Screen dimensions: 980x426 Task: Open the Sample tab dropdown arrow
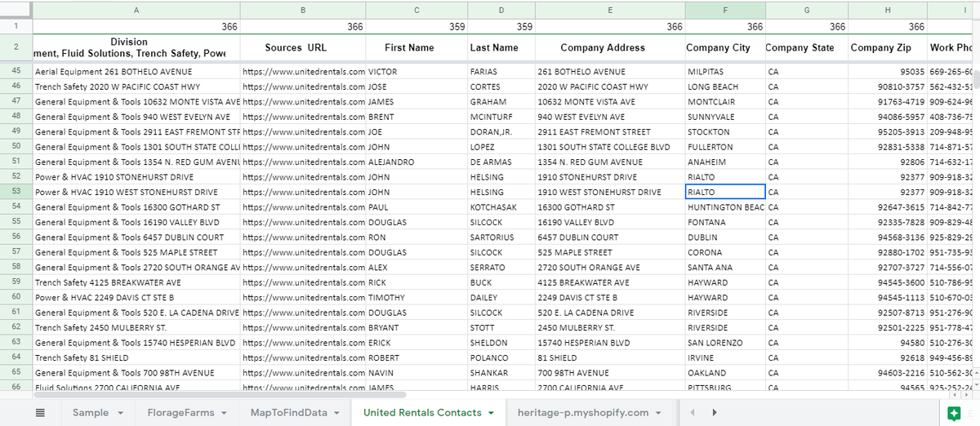click(x=119, y=413)
